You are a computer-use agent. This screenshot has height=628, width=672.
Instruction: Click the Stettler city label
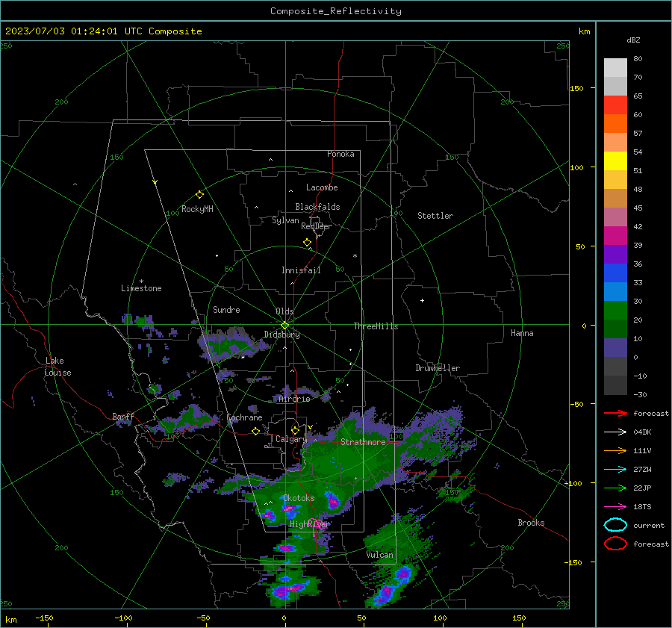(x=435, y=216)
